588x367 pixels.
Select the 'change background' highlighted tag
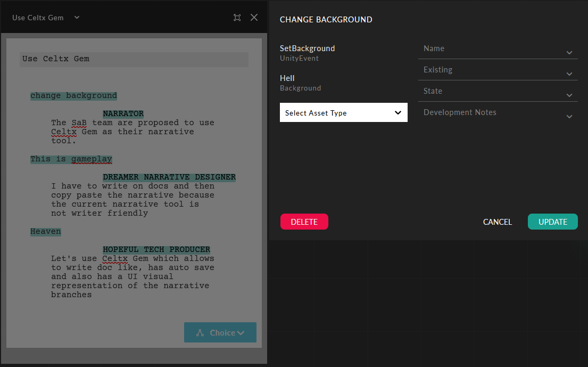click(73, 96)
